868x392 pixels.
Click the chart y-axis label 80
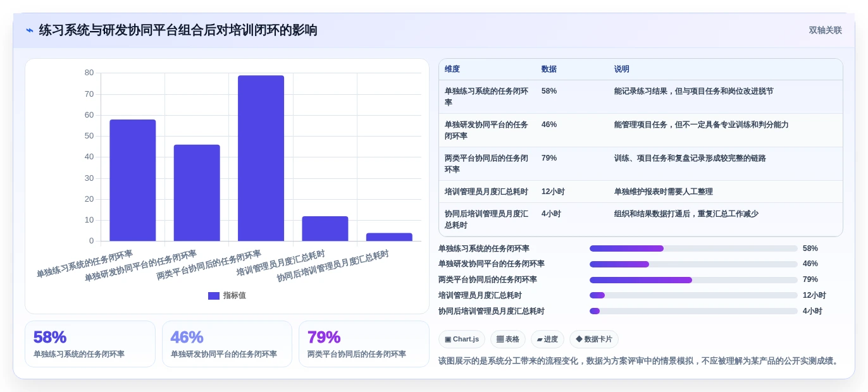pyautogui.click(x=89, y=73)
